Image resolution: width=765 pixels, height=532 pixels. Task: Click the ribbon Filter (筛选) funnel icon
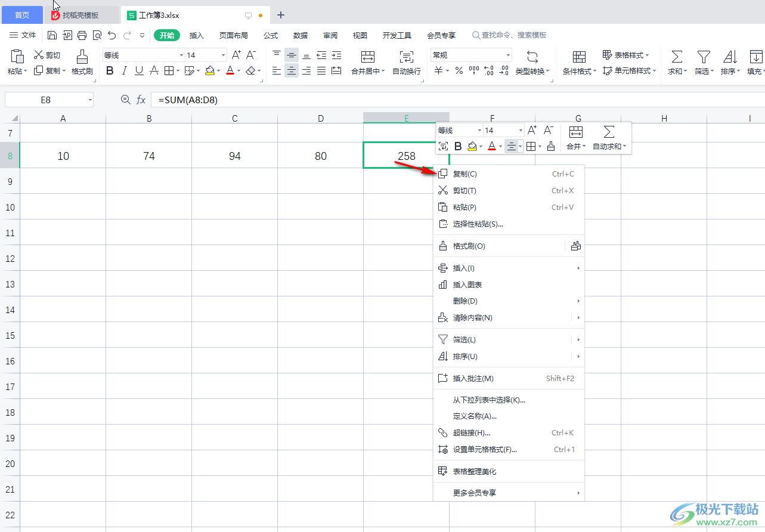point(704,57)
